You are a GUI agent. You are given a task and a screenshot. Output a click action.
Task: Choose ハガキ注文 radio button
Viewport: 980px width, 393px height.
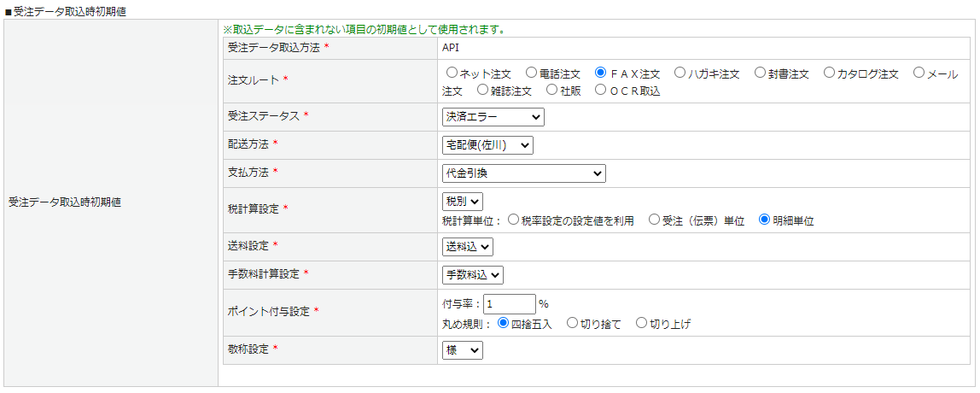[x=680, y=73]
